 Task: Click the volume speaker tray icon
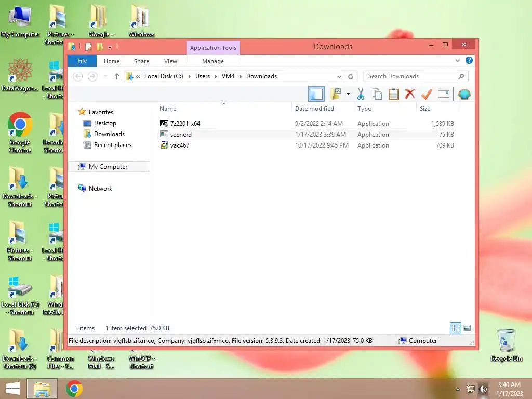click(483, 389)
